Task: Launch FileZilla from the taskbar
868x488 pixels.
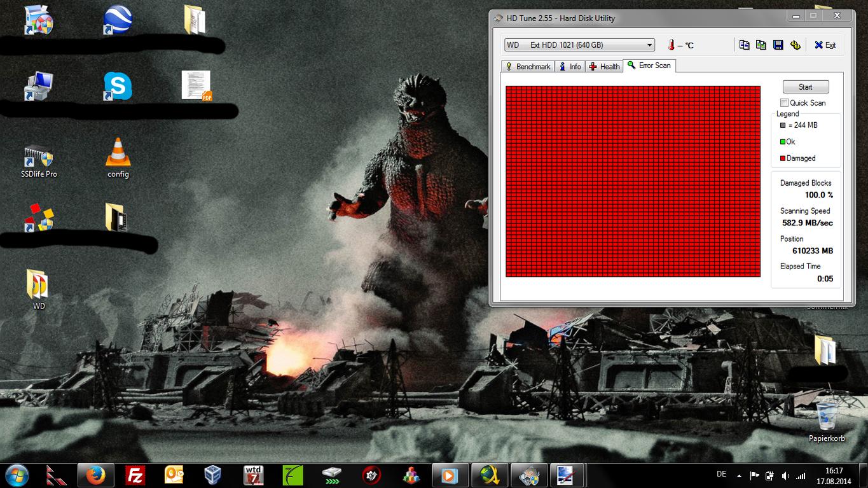Action: coord(135,475)
